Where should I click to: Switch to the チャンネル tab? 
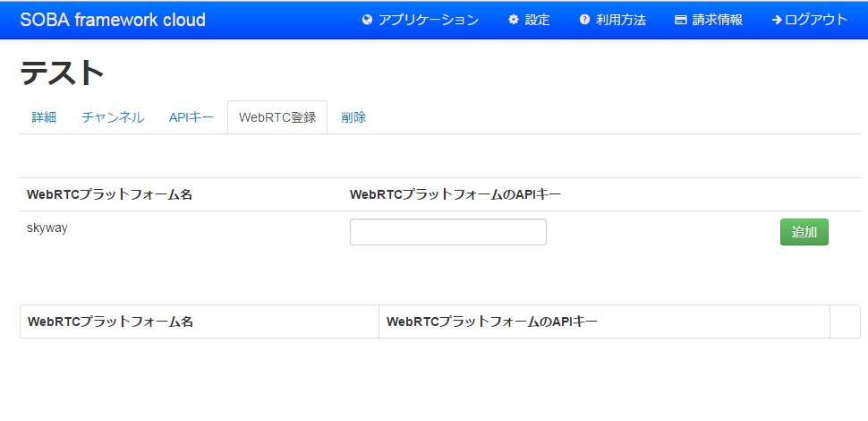[x=113, y=117]
